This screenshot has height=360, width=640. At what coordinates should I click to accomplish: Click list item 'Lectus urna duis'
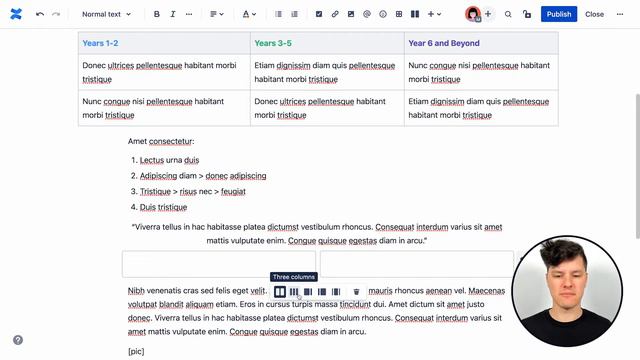point(169,160)
